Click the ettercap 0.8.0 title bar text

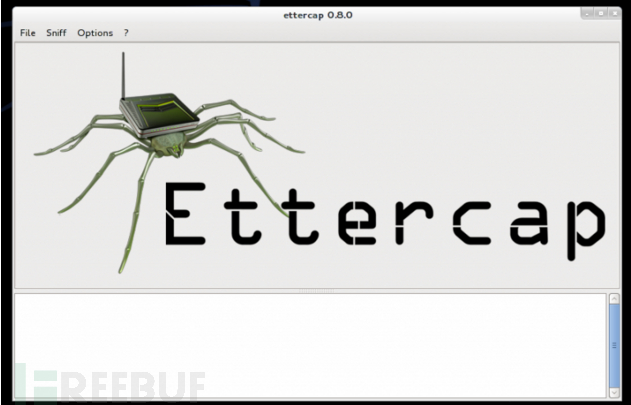[x=318, y=15]
